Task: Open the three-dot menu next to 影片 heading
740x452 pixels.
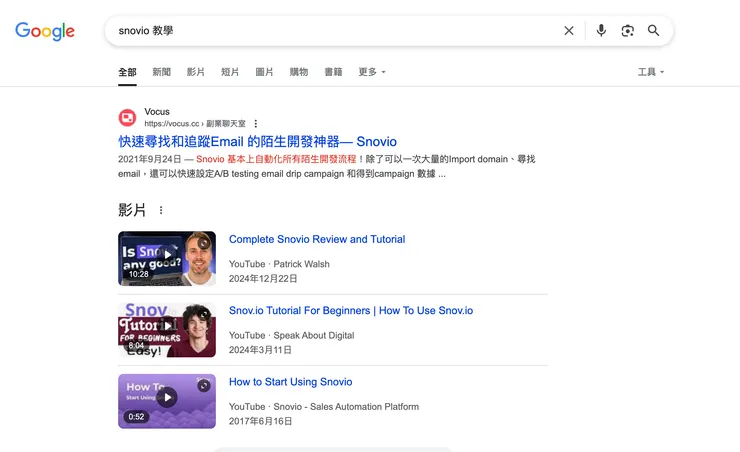Action: 161,210
